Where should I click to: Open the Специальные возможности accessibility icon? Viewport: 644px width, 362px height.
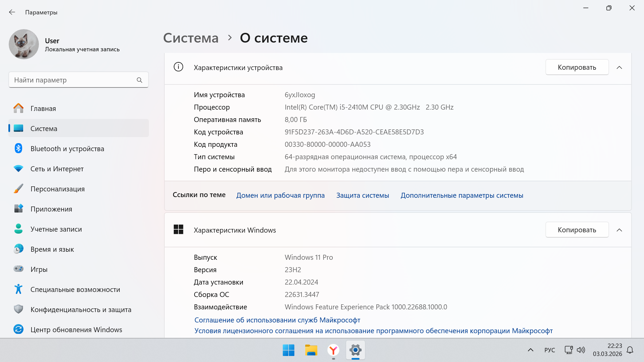[18, 289]
